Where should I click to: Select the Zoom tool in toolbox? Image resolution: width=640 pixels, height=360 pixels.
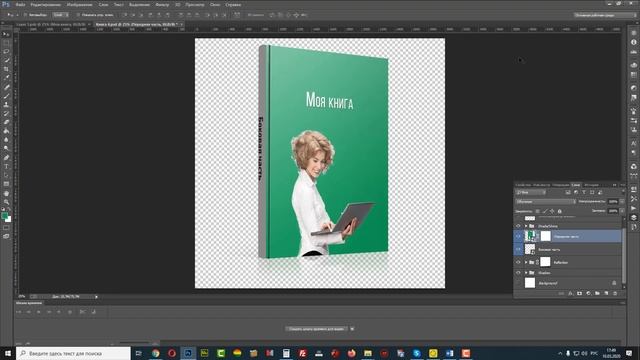tap(6, 202)
